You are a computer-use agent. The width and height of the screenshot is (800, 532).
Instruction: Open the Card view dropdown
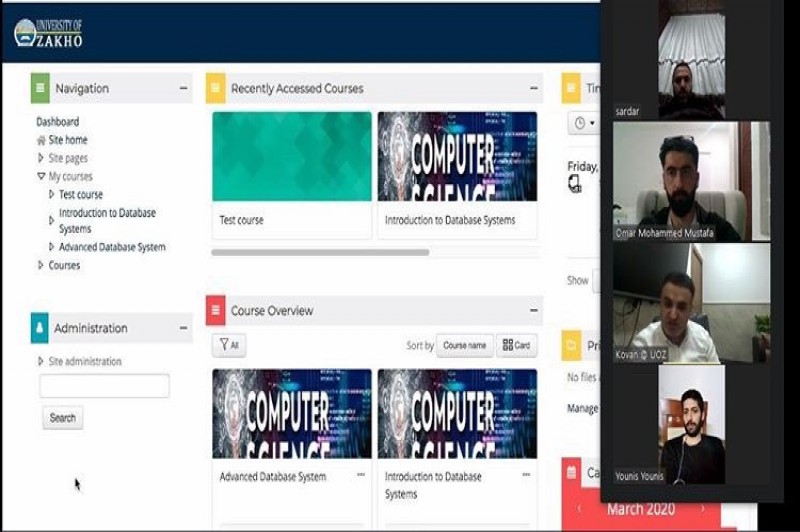point(517,345)
